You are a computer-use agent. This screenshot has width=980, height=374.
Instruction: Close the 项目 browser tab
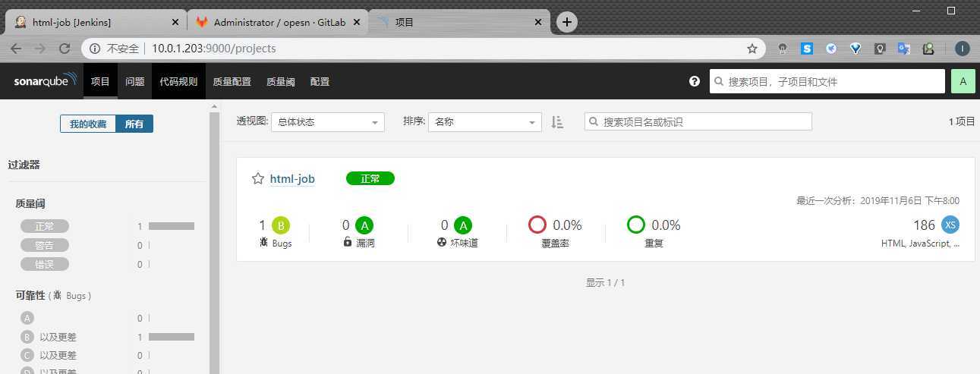pyautogui.click(x=538, y=22)
